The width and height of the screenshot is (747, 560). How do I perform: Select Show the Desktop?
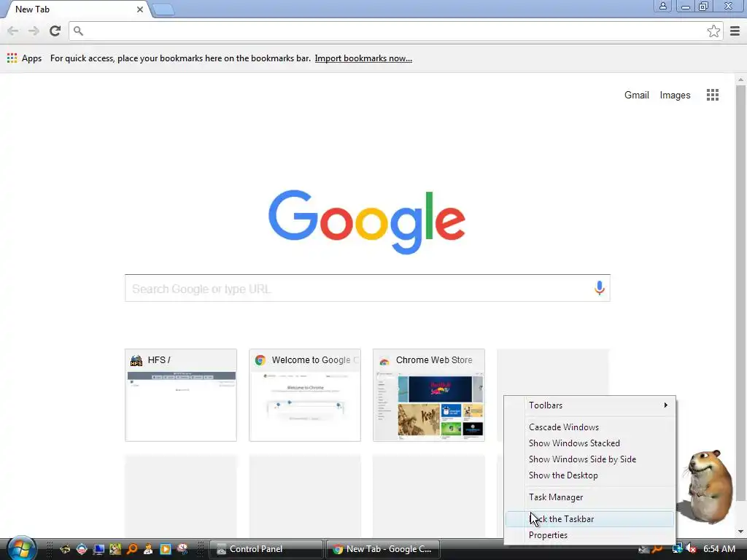tap(589, 475)
